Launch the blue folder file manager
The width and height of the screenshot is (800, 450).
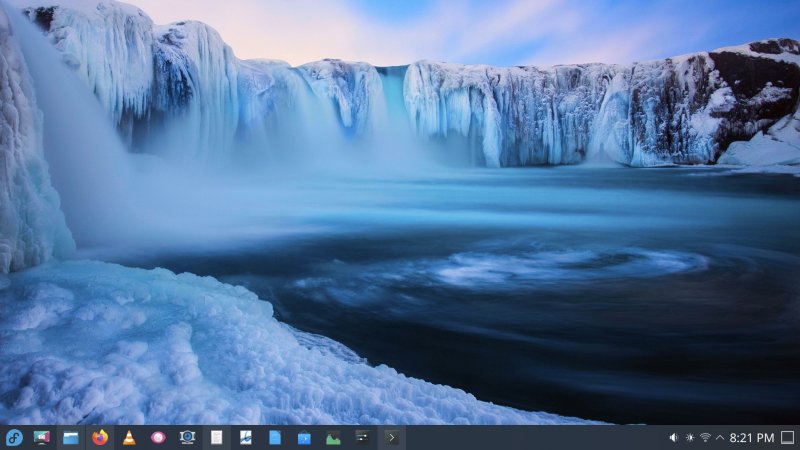pyautogui.click(x=70, y=438)
